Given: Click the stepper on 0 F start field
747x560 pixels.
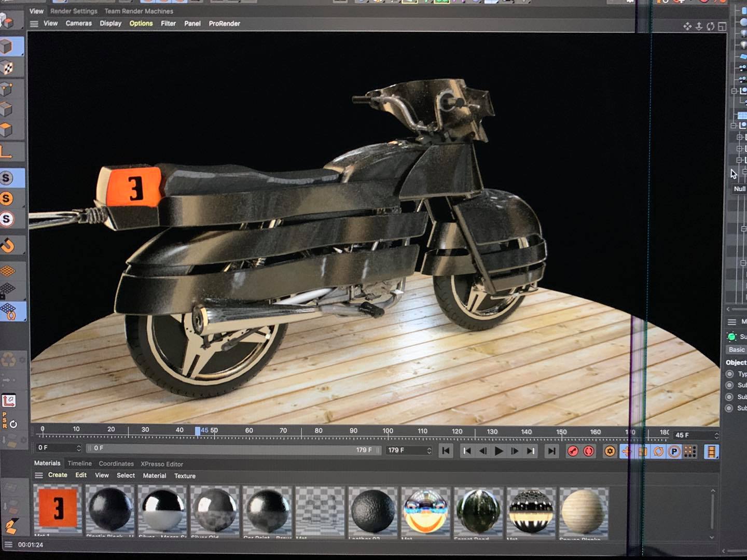Looking at the screenshot, I should click(x=79, y=448).
